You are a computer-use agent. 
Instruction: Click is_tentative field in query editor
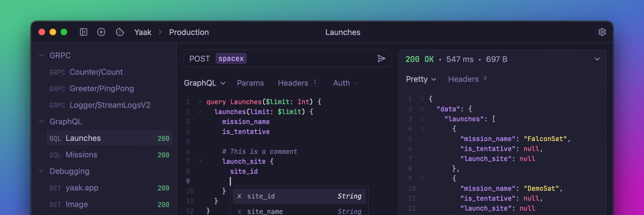[x=246, y=132]
